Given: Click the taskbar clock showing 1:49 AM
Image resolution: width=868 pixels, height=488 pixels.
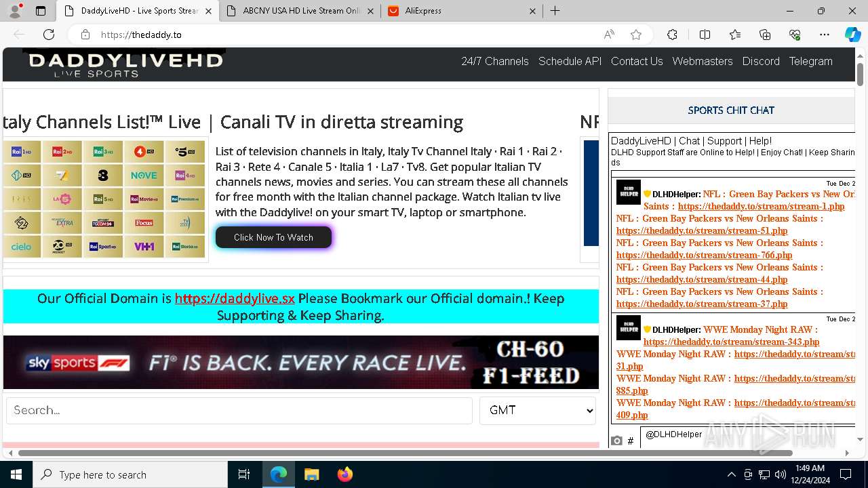Looking at the screenshot, I should point(809,474).
